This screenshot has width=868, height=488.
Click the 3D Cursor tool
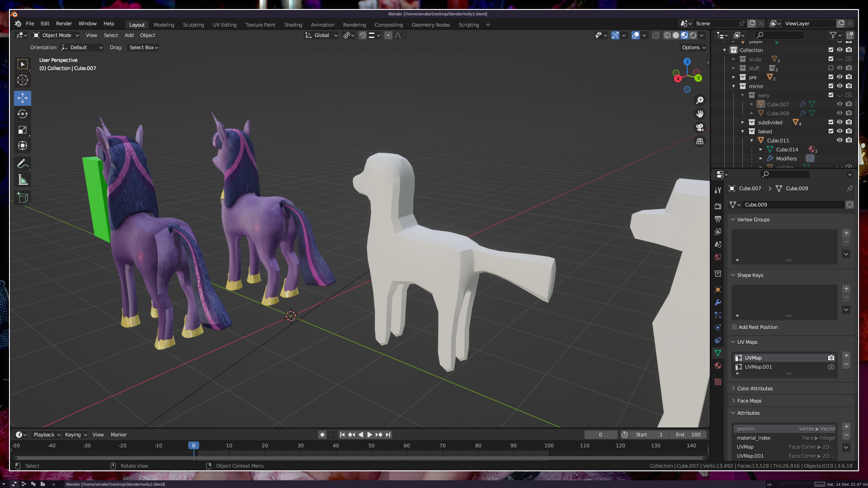23,80
